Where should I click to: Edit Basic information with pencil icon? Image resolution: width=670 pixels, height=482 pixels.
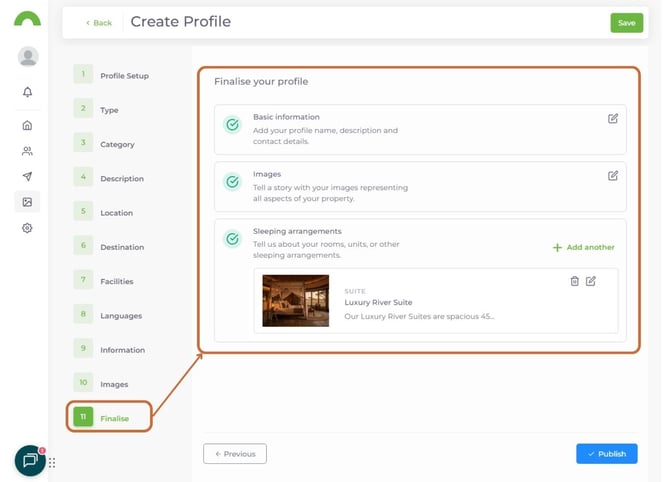pos(613,118)
